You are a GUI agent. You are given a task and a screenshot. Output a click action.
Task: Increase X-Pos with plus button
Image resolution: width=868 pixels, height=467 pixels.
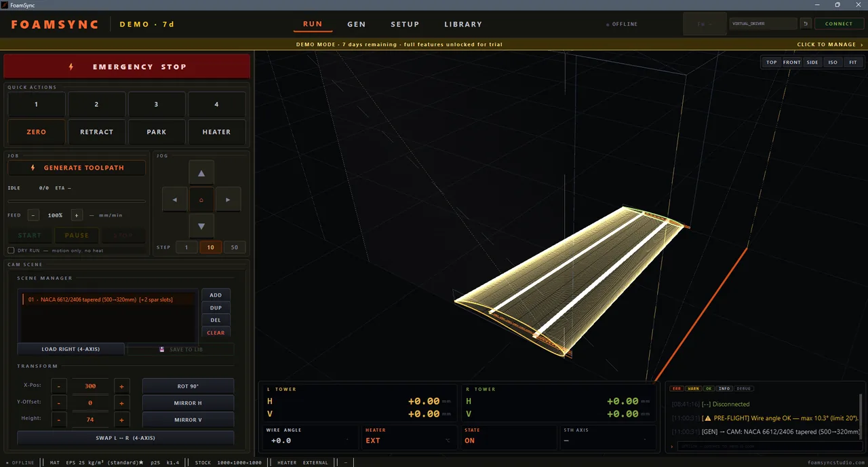pyautogui.click(x=122, y=386)
